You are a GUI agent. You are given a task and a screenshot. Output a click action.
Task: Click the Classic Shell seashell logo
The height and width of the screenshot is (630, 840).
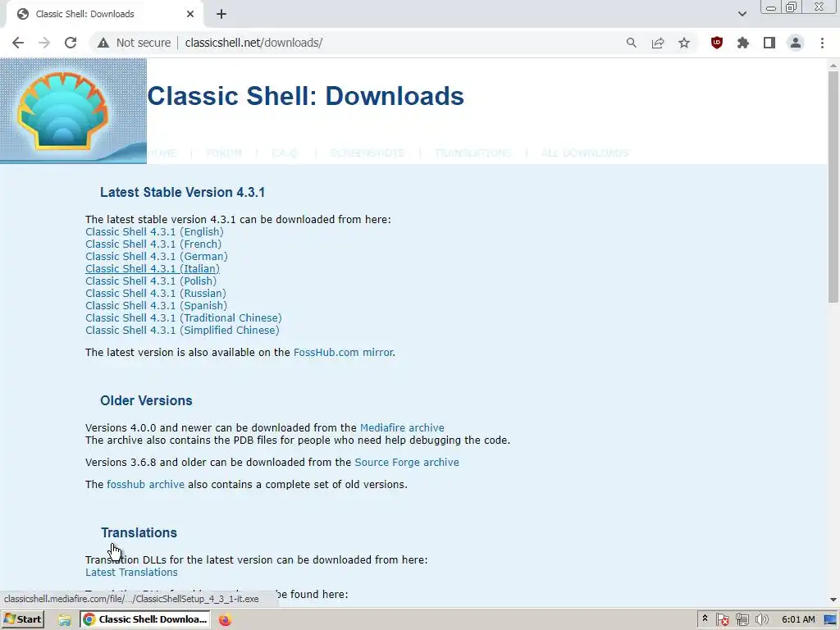tap(73, 111)
